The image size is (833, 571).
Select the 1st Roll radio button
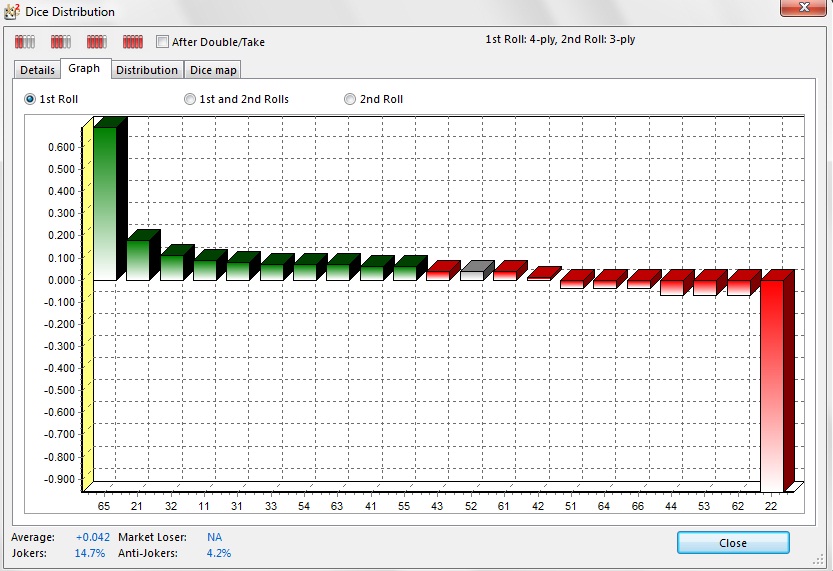coord(31,99)
